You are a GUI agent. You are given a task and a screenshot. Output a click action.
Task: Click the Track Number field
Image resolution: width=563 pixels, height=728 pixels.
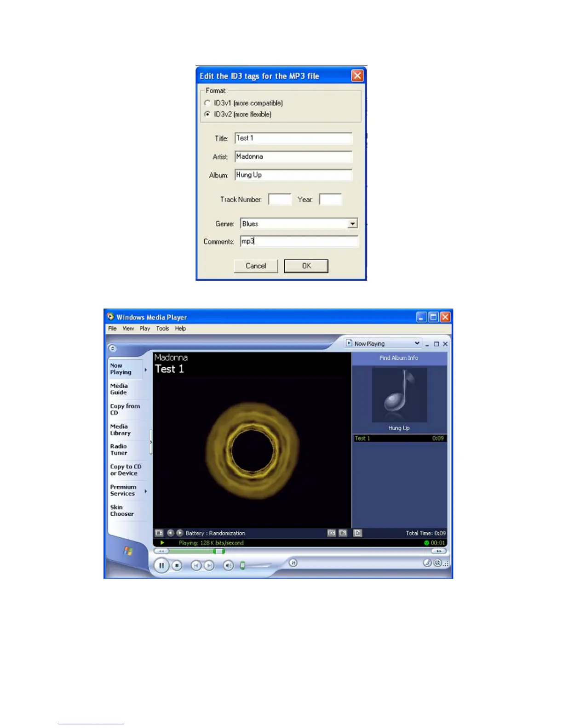tap(280, 199)
